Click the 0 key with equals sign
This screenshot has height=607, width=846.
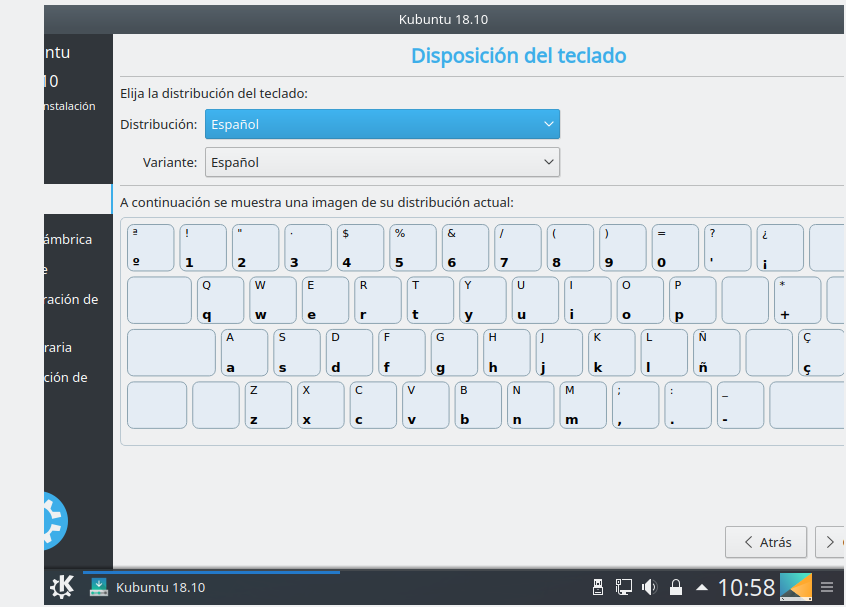click(675, 248)
